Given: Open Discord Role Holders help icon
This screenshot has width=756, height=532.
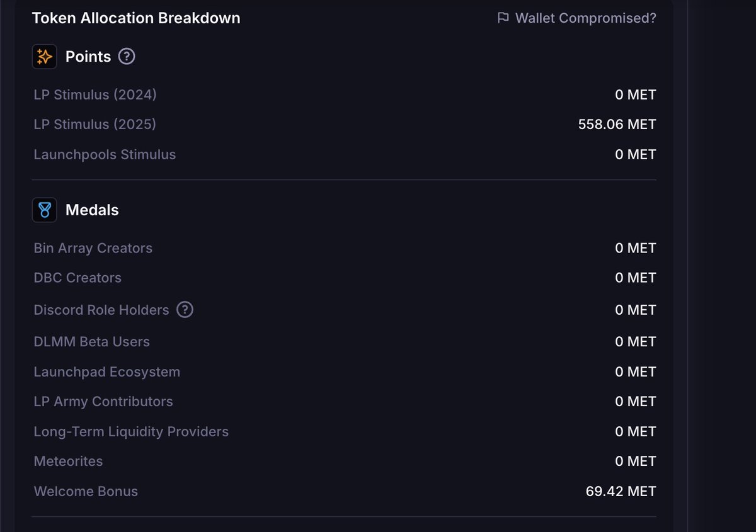Looking at the screenshot, I should click(185, 310).
